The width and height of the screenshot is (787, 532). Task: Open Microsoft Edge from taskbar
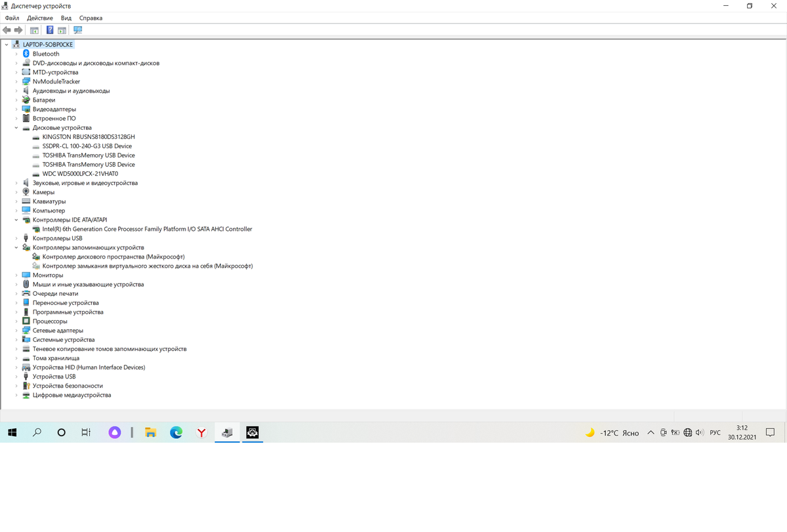(x=176, y=432)
